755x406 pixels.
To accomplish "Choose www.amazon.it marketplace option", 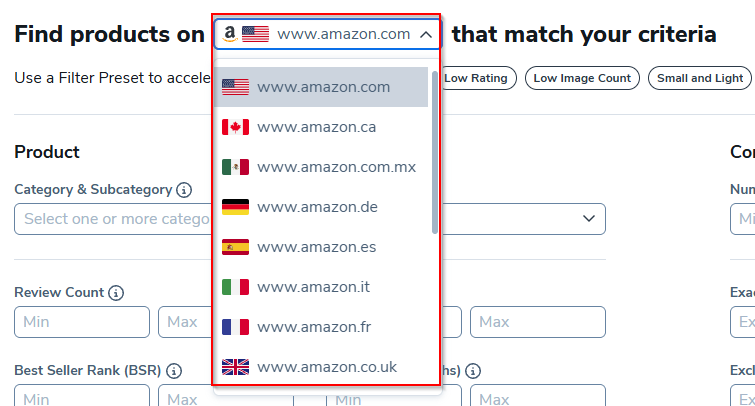I will click(313, 287).
